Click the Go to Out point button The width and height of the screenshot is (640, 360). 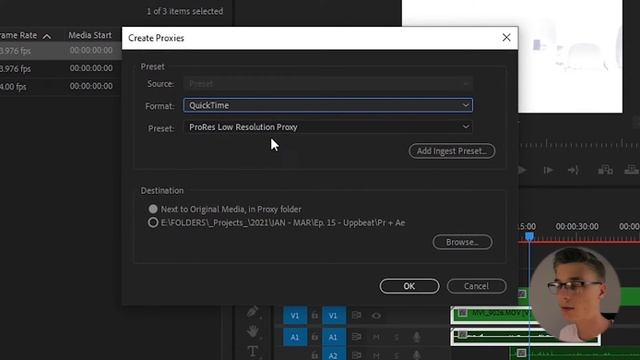tap(573, 170)
